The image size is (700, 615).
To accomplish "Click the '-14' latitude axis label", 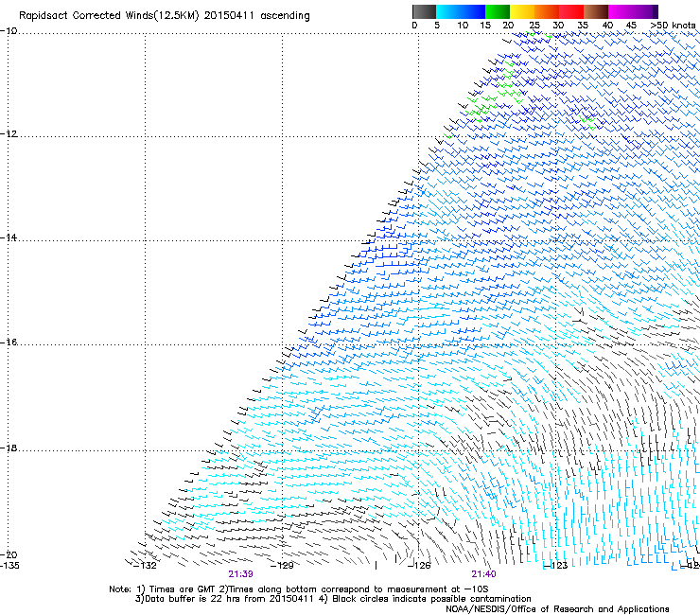I will pyautogui.click(x=9, y=237).
